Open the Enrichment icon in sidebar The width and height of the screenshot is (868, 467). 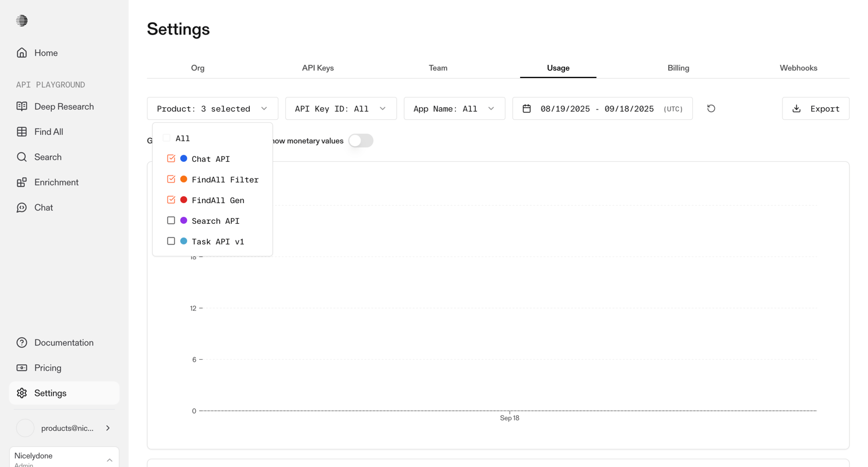tap(22, 182)
